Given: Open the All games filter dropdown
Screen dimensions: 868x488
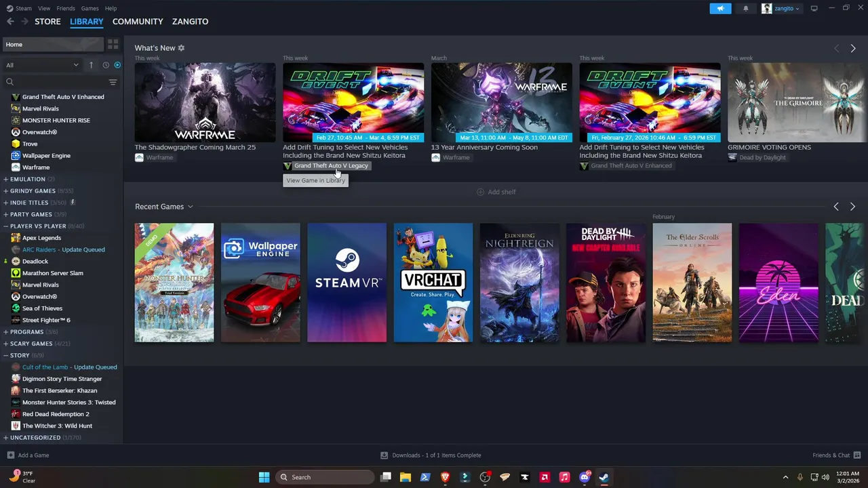Looking at the screenshot, I should coord(42,65).
